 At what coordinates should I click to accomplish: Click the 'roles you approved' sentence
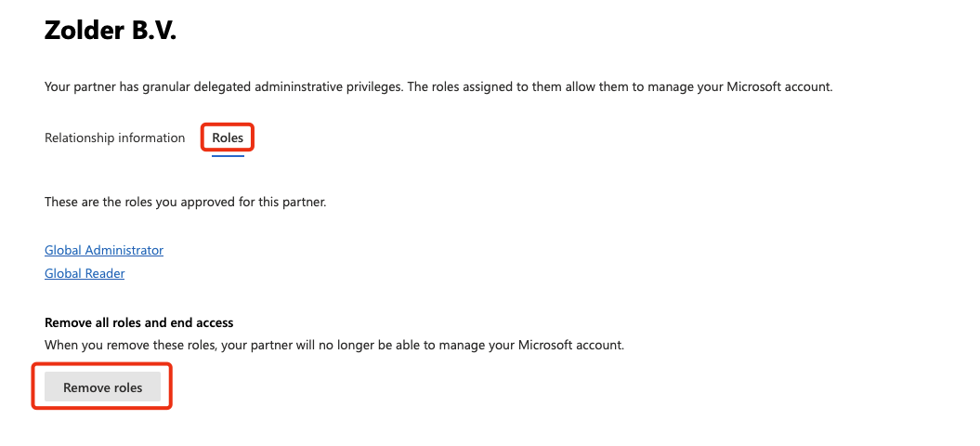coord(185,202)
